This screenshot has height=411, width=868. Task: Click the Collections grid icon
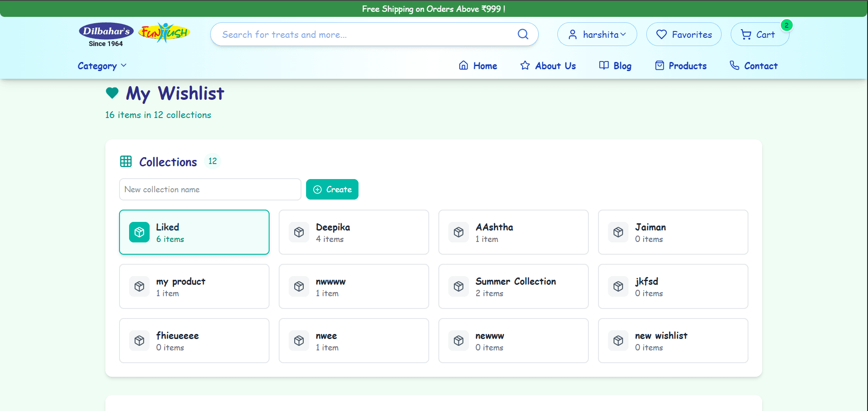(x=126, y=161)
